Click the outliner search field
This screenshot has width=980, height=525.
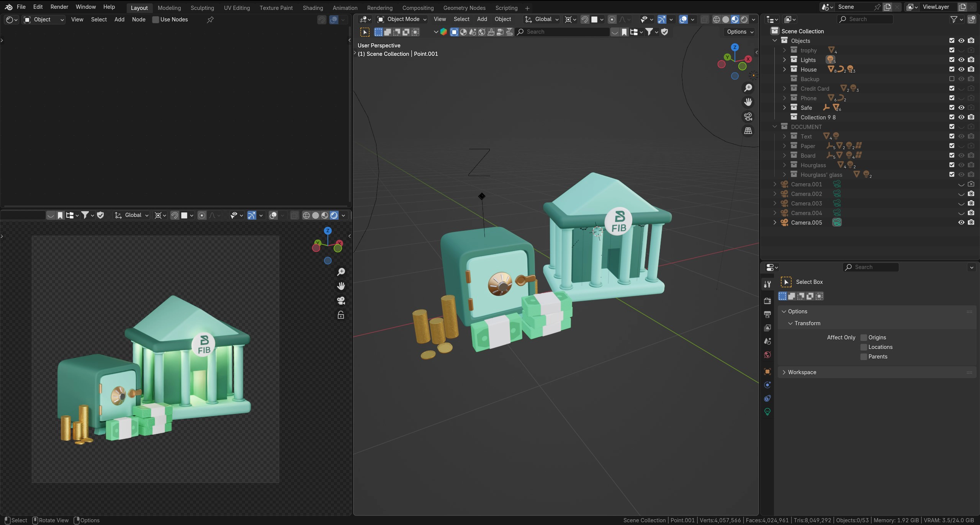tap(866, 19)
